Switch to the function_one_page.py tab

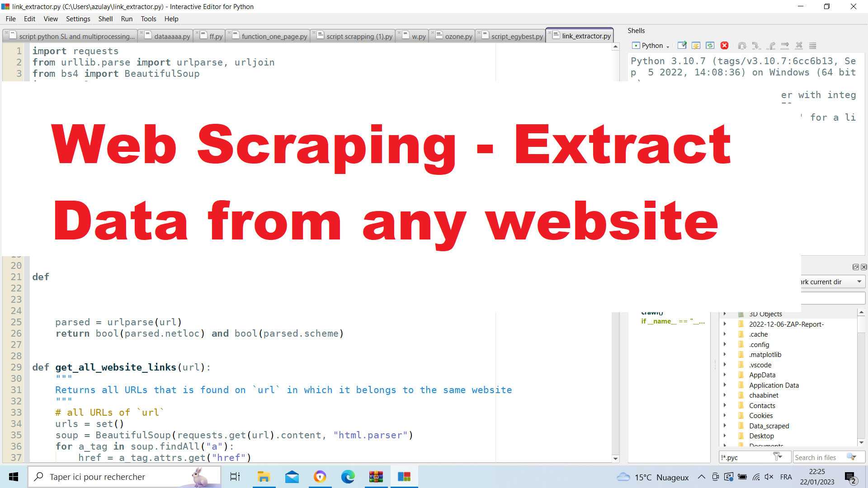pos(269,36)
